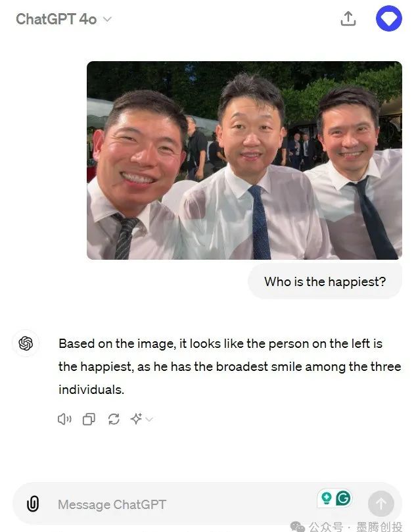Select the "Who is the happiest?" message bubble

(325, 281)
